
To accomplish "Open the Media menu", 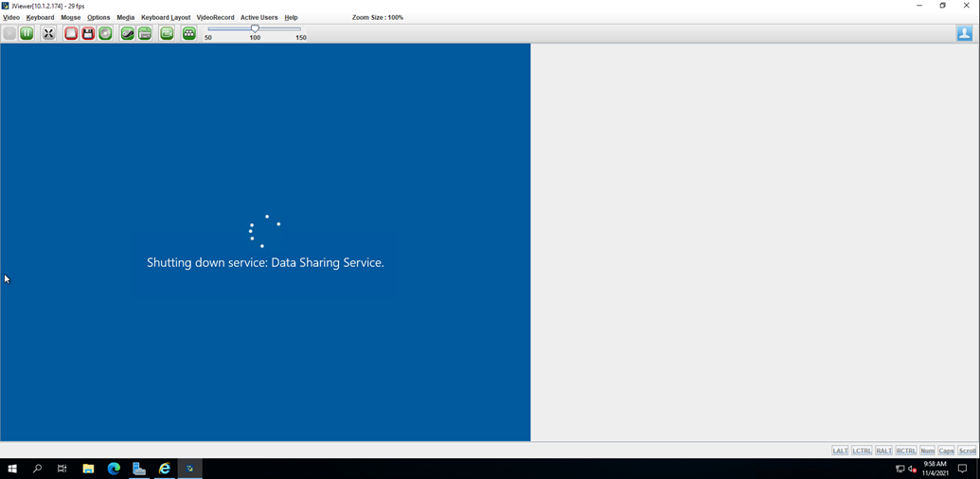I will point(125,17).
